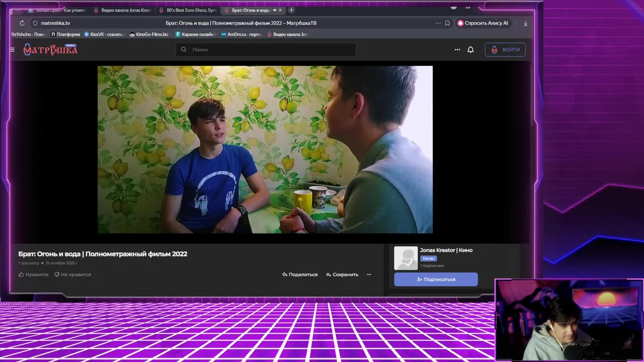
Task: Open the KissVK bookmark
Action: pos(104,35)
